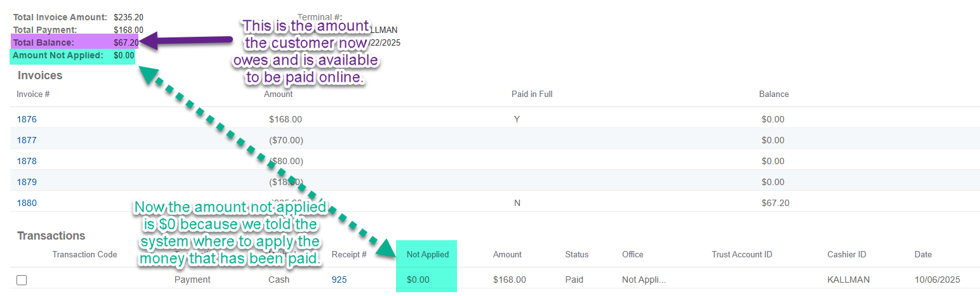Click the Trust Account ID column header
980x296 pixels.
[742, 255]
